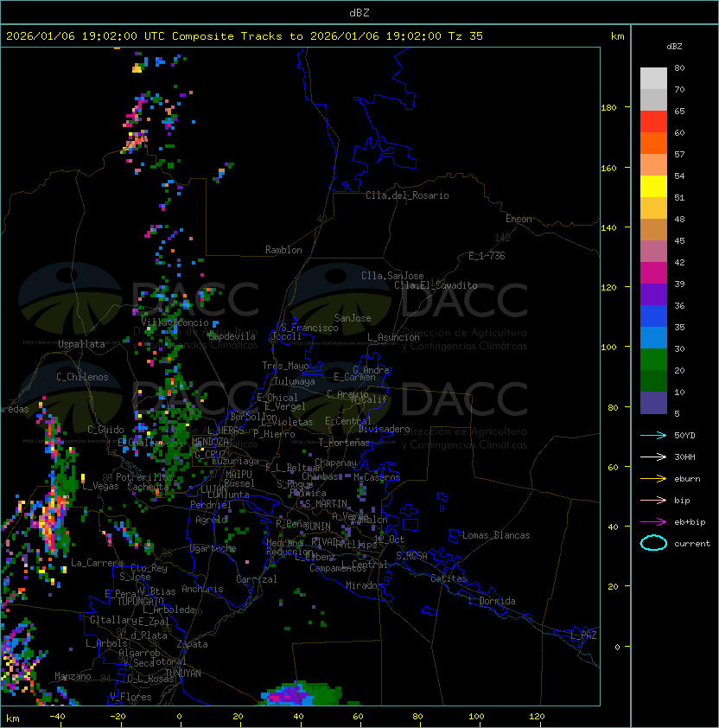The width and height of the screenshot is (719, 728).
Task: Pick the slate 5-10 dBZ swatch
Action: pyautogui.click(x=653, y=403)
